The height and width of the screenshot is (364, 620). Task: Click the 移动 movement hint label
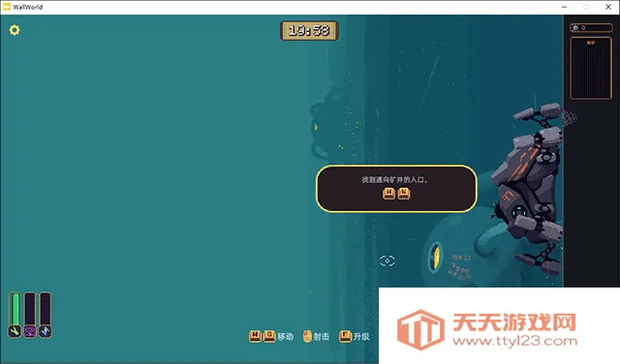click(285, 337)
